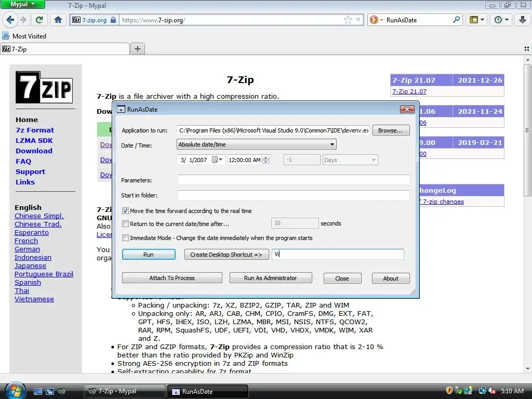Click the list all tabs icon
Image resolution: width=532 pixels, height=399 pixels.
pos(527,49)
